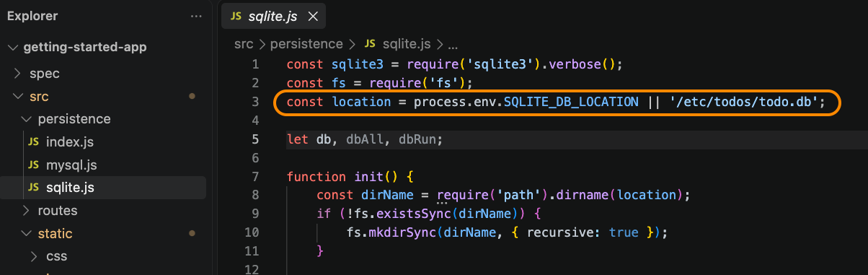868x275 pixels.
Task: Expand the routes folder chevron
Action: pyautogui.click(x=27, y=211)
